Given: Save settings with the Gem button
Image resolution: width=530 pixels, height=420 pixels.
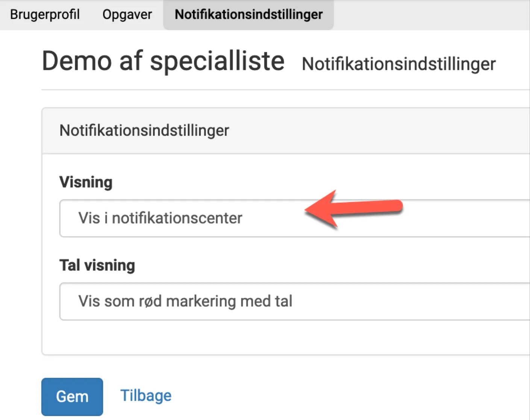Looking at the screenshot, I should (x=72, y=397).
